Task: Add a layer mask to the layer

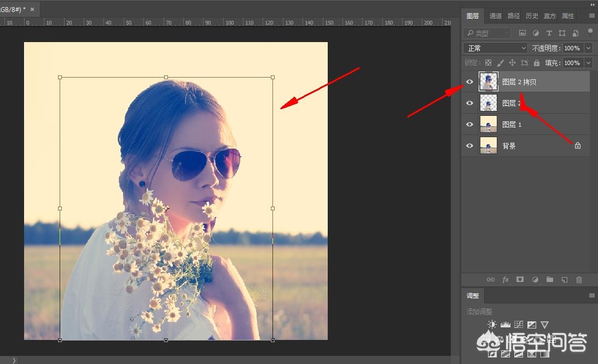Action: pyautogui.click(x=520, y=280)
